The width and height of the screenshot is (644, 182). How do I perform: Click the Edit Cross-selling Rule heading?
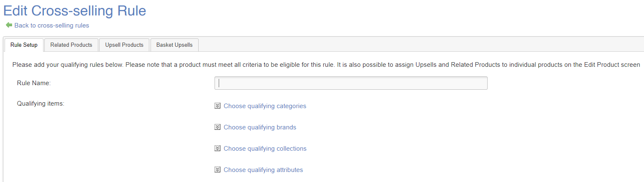pos(74,10)
